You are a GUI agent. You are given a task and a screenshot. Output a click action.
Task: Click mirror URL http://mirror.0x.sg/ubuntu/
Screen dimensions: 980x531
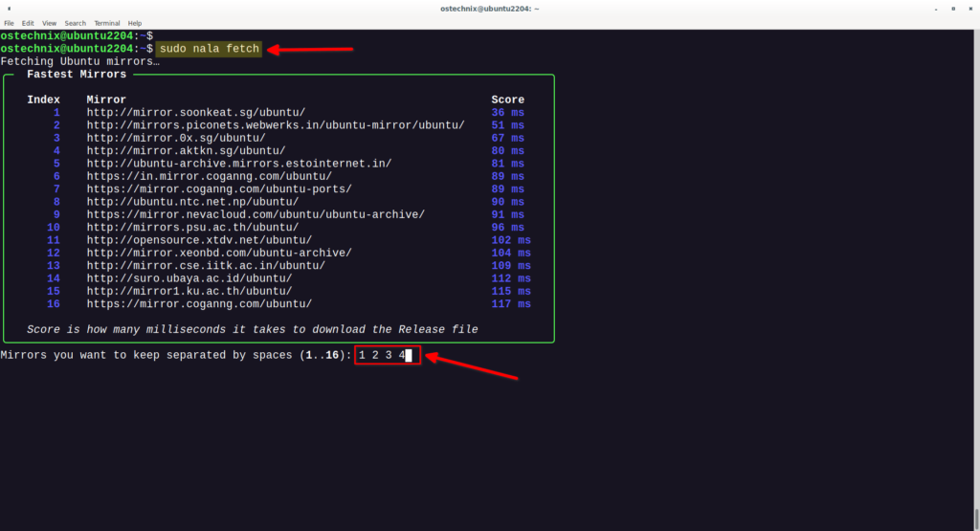176,138
